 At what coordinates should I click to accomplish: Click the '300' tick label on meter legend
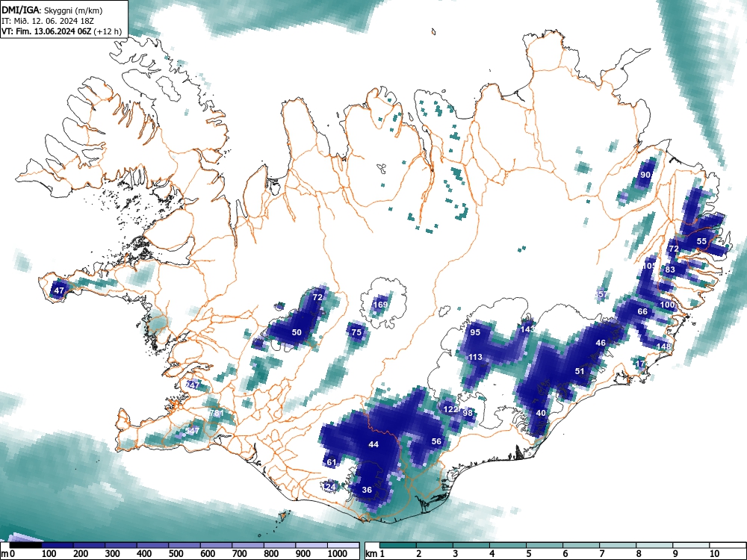113,554
